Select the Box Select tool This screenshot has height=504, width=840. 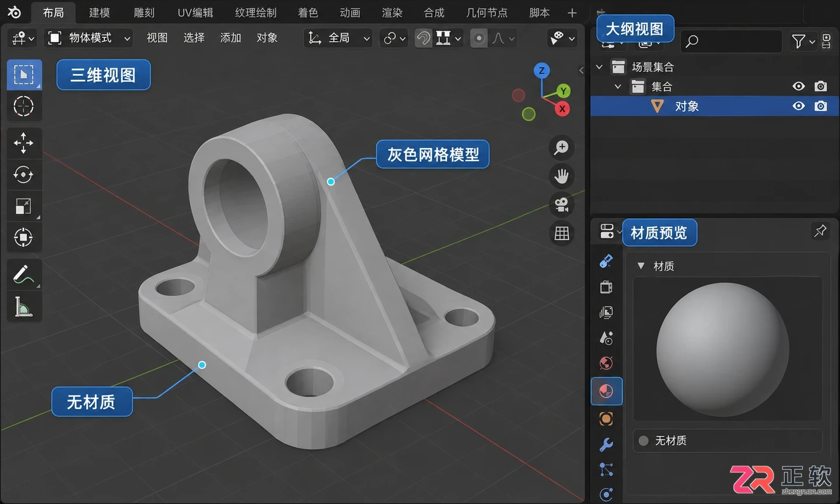click(24, 75)
